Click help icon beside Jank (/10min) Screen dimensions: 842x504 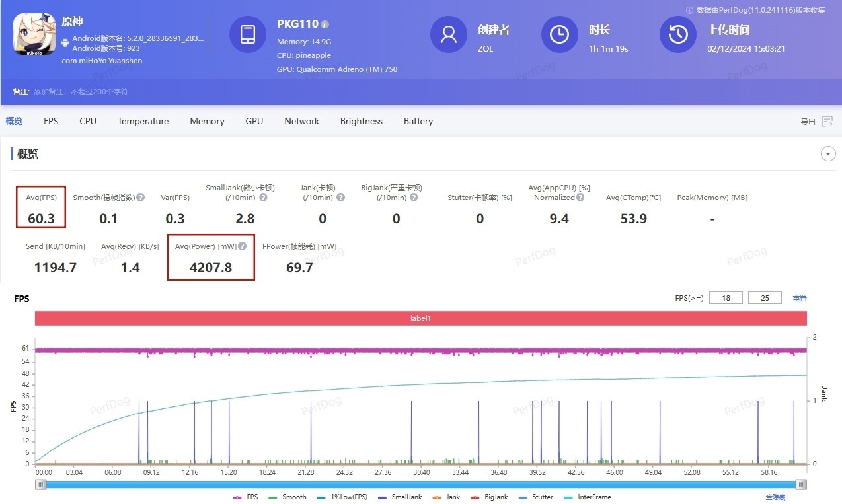(340, 198)
